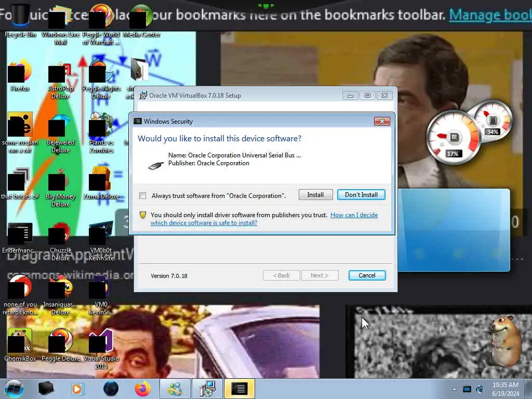This screenshot has height=399, width=532.
Task: Show hidden tray icons arrow
Action: 454,389
